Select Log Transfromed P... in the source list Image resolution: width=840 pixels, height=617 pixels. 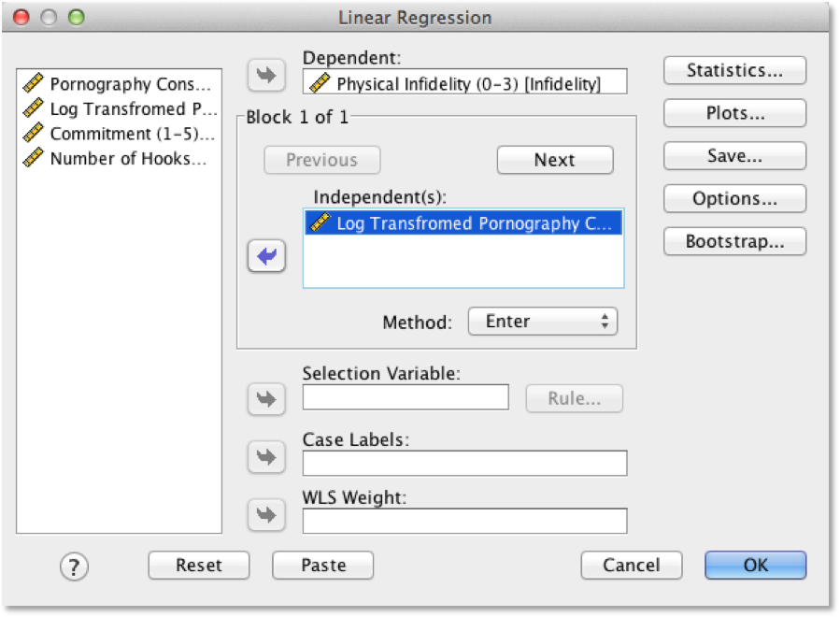coord(120,108)
